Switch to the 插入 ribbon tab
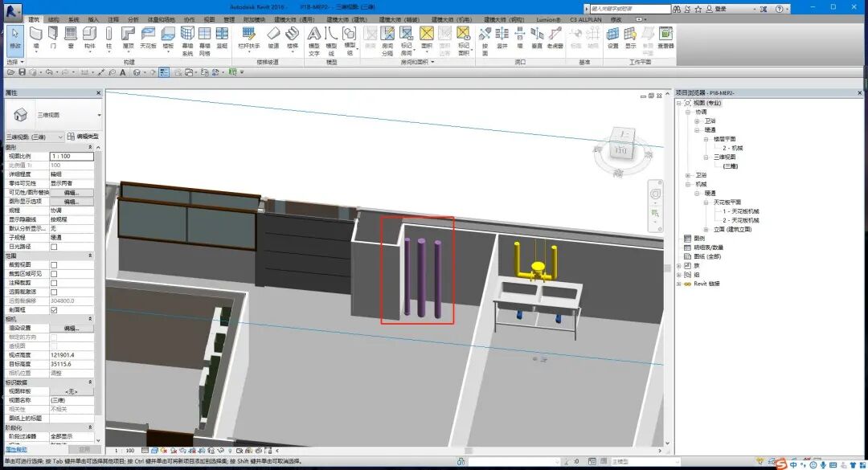Screen dimensions: 868x470 (x=93, y=19)
